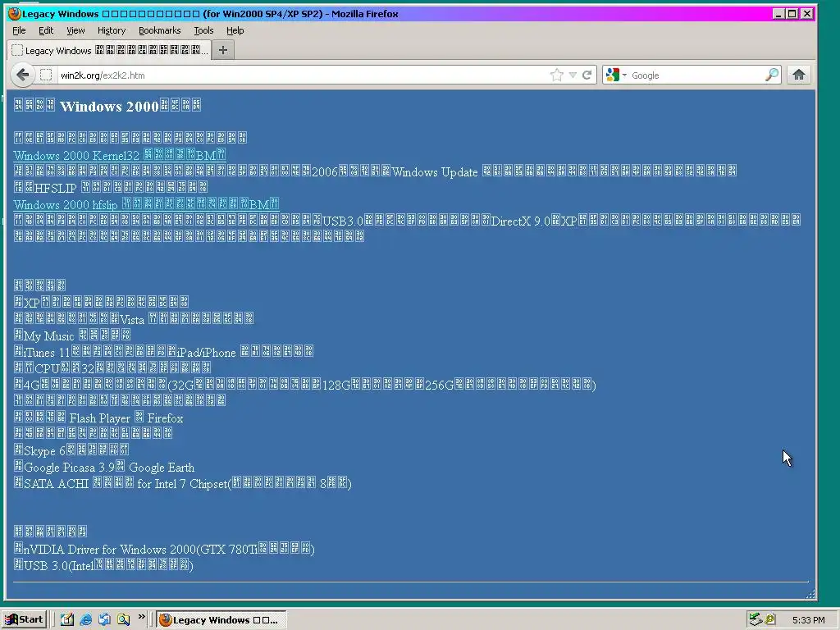Image resolution: width=840 pixels, height=630 pixels.
Task: Click the 'SATA ACHI' Intel 7 Chipset line
Action: 183,484
